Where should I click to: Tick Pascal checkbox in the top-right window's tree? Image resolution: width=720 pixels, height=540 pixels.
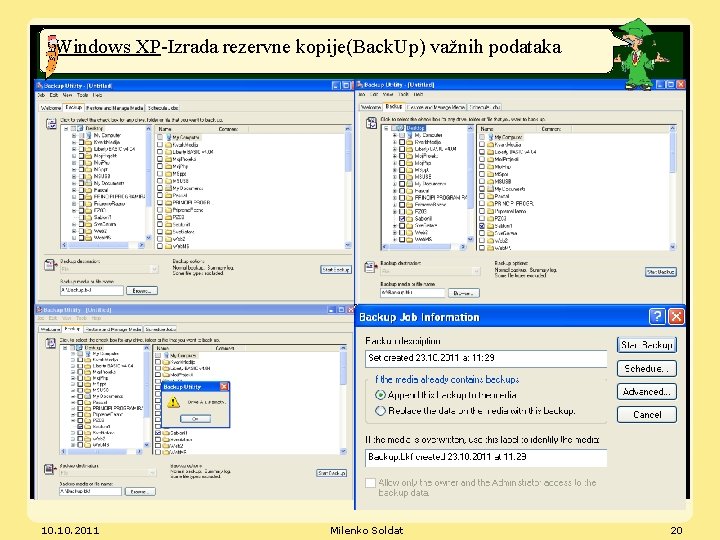(x=402, y=191)
